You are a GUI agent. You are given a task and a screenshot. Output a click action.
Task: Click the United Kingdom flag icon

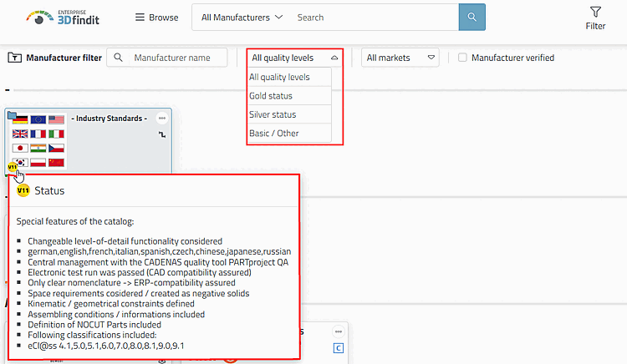20,134
